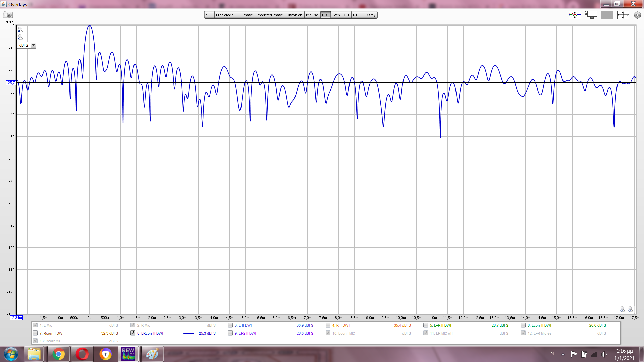Screen dimensions: 644x362
Task: Click the capture graph camera icon
Action: point(8,15)
